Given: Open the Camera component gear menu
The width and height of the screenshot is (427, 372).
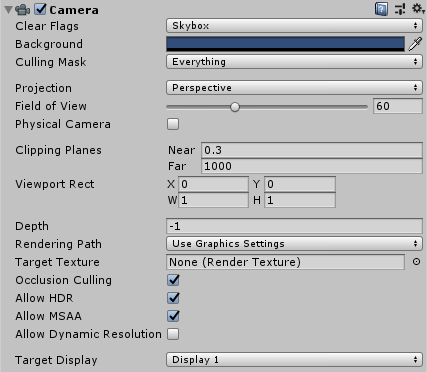Looking at the screenshot, I should [418, 9].
